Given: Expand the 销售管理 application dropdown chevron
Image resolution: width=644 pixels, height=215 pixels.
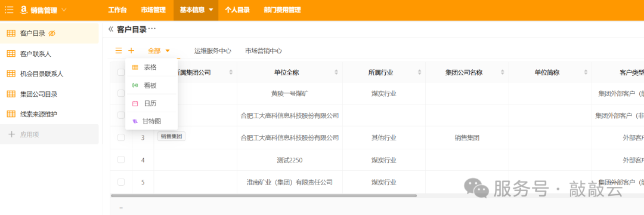Looking at the screenshot, I should click(64, 10).
